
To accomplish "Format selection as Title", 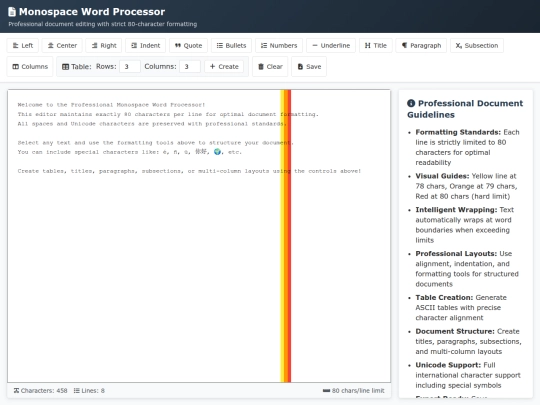I will click(376, 45).
